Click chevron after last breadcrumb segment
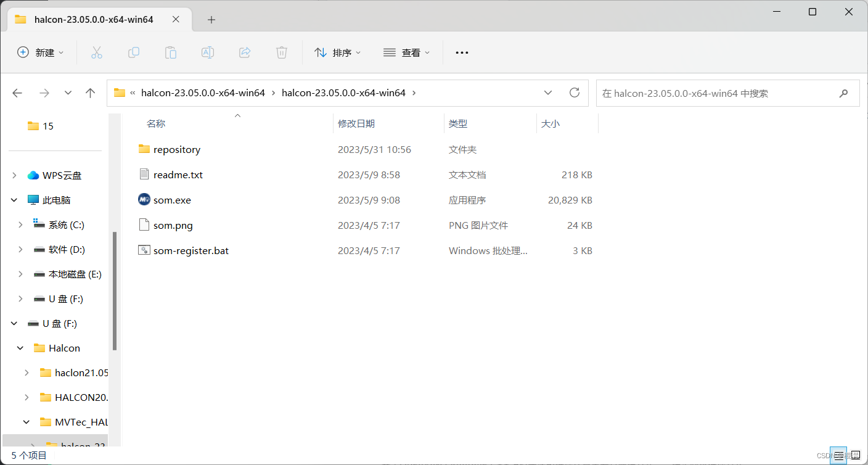This screenshot has width=868, height=465. 414,93
